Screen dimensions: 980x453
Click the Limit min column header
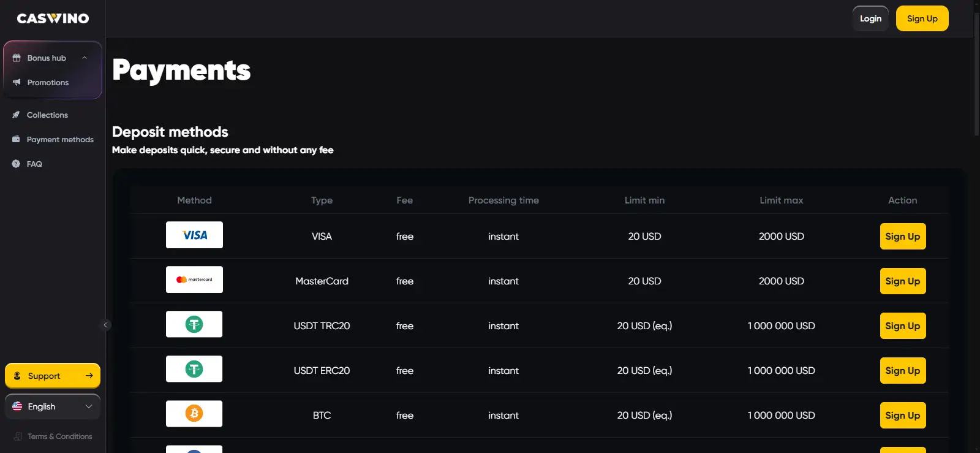(644, 200)
